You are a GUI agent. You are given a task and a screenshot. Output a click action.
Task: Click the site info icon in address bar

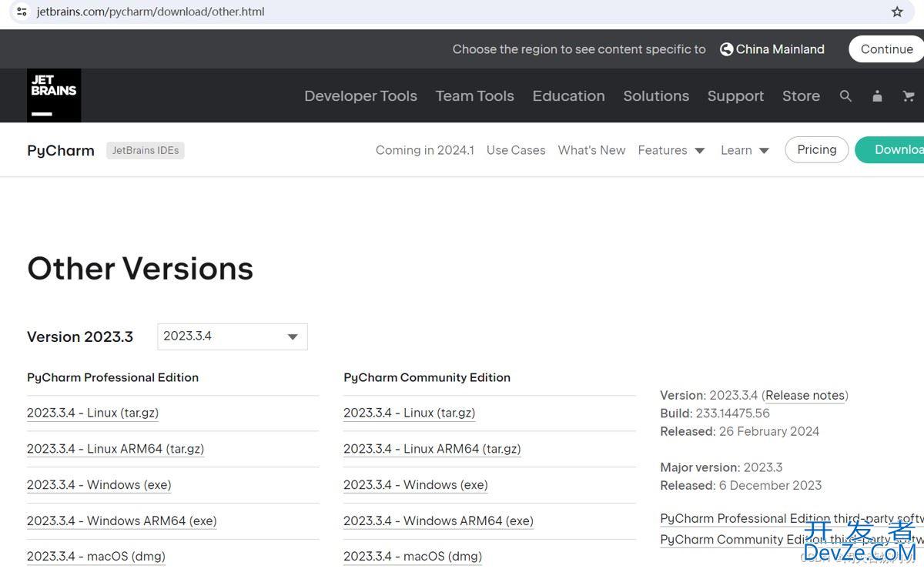pyautogui.click(x=22, y=12)
